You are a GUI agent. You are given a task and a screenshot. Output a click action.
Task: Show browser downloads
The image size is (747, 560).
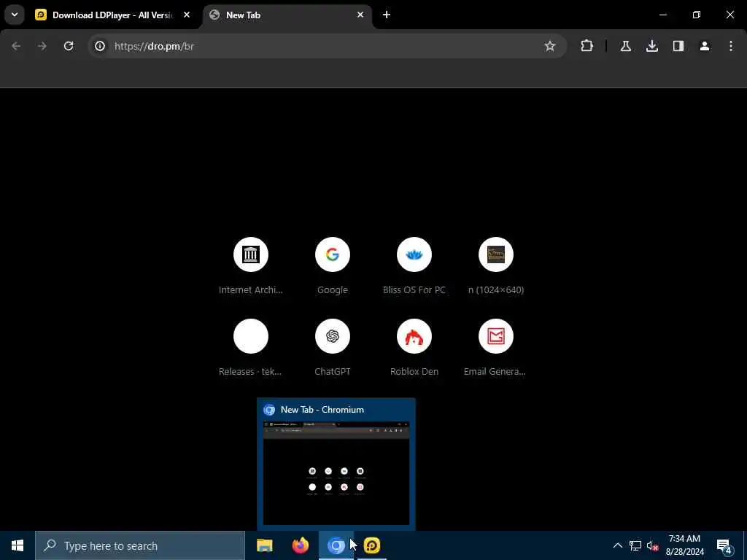point(652,46)
